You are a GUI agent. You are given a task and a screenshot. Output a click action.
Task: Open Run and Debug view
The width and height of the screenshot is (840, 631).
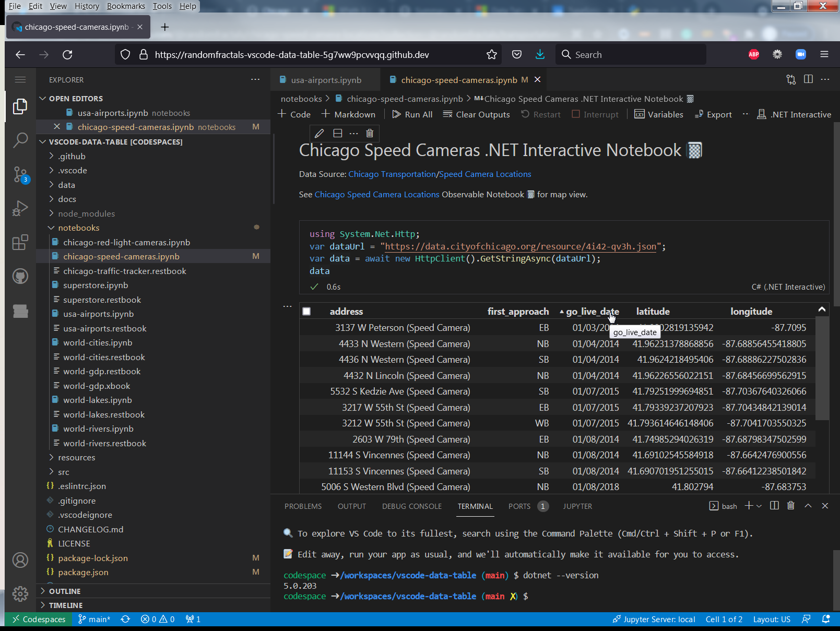[20, 208]
